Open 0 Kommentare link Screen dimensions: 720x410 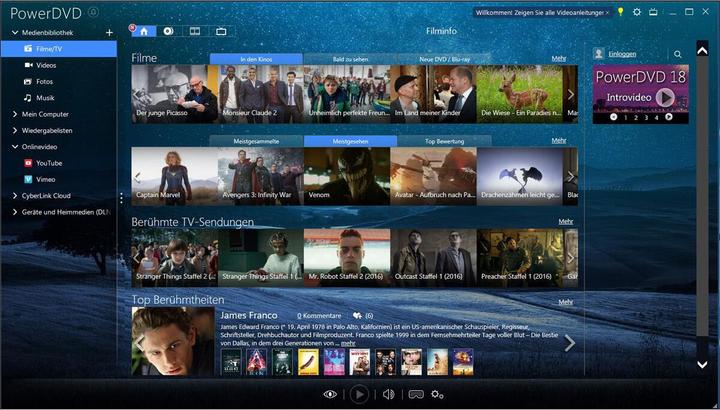coord(319,315)
